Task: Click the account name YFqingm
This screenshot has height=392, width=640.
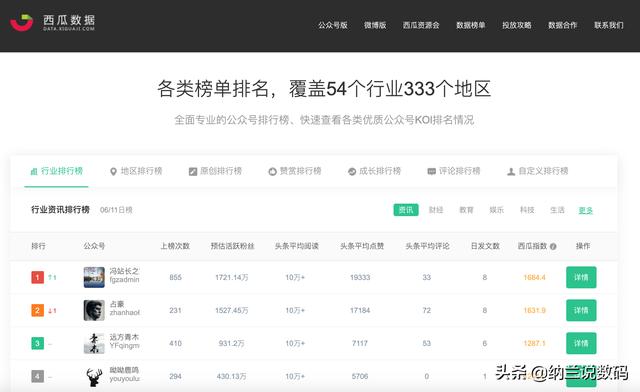Action: click(124, 345)
